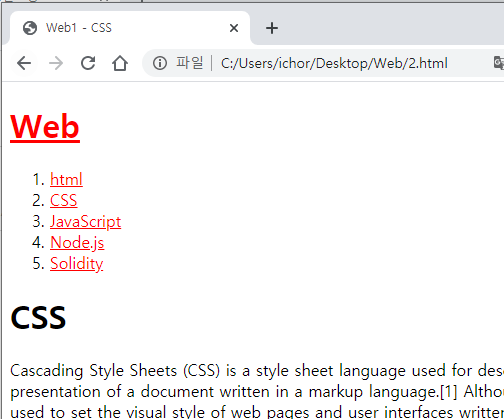Screen dimensions: 504x419
Task: Open the html link
Action: (66, 179)
